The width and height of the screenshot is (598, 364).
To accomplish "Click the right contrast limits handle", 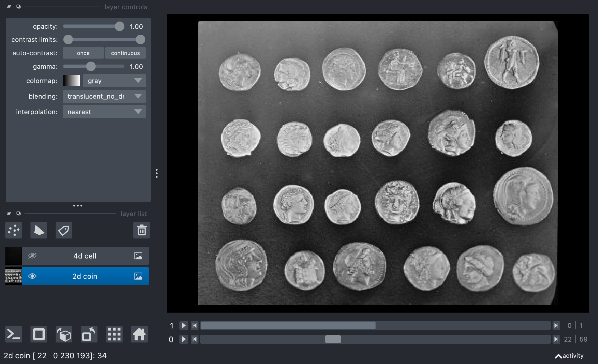I will (x=140, y=39).
